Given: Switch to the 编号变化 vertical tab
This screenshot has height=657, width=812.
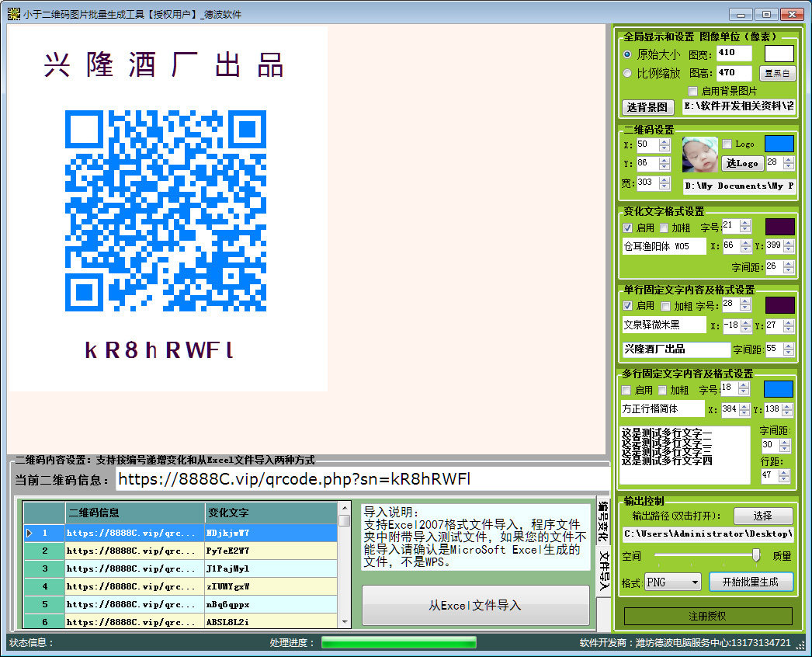Looking at the screenshot, I should [x=602, y=522].
